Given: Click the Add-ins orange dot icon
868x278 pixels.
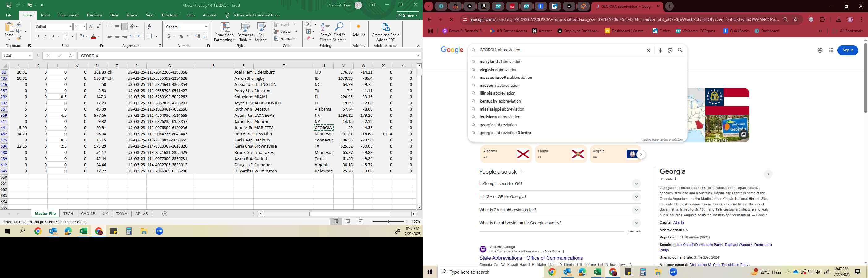Looking at the screenshot, I should coord(359,26).
